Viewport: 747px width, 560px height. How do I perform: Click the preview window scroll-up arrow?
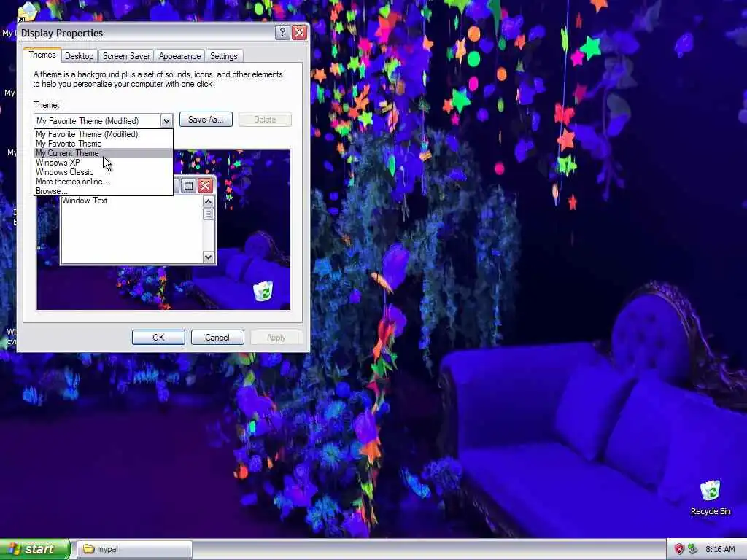(x=208, y=201)
